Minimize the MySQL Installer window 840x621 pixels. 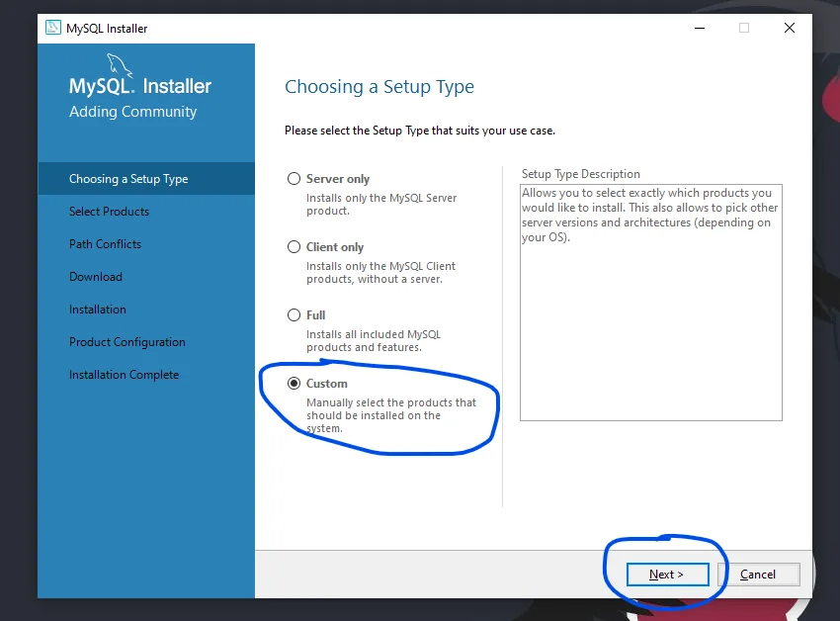[x=699, y=29]
